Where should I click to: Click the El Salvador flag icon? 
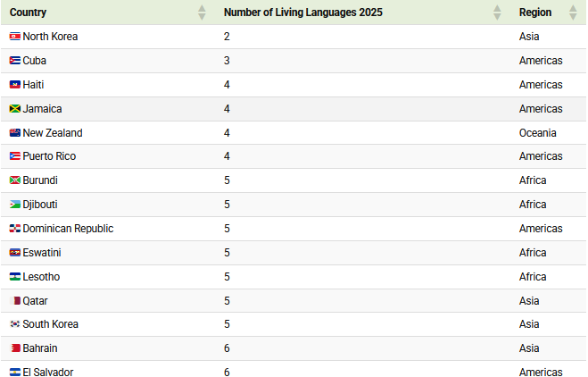[x=15, y=373]
